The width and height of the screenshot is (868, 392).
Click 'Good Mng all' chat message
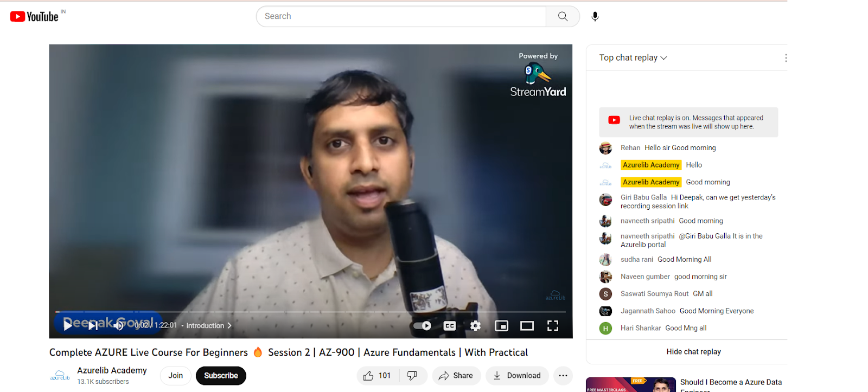[x=686, y=328]
